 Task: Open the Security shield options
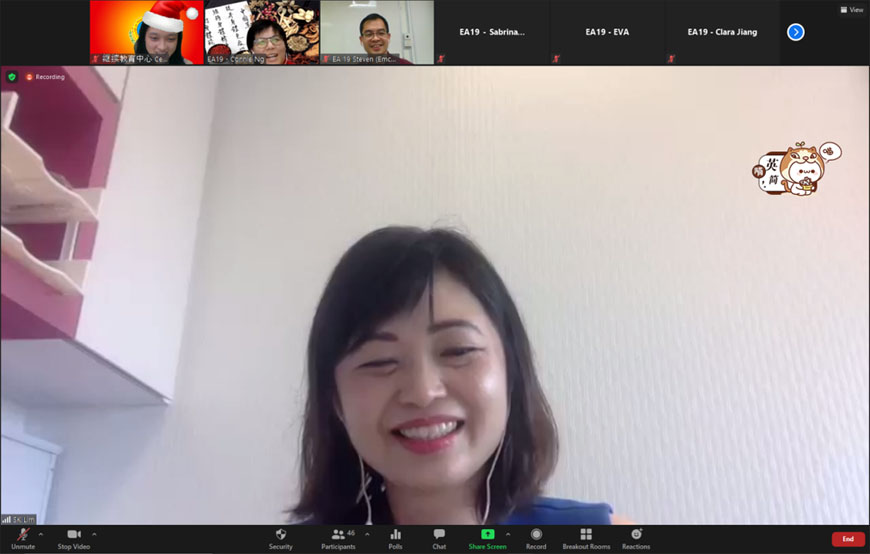tap(281, 538)
